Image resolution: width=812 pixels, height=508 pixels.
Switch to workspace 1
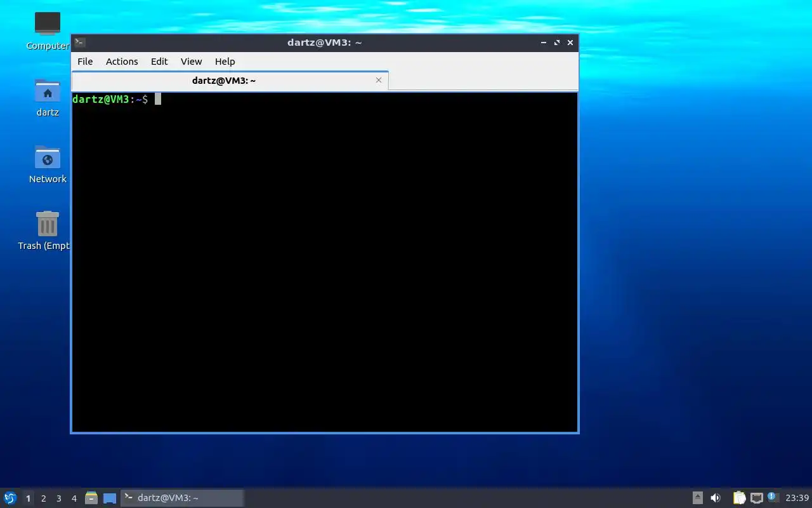(x=28, y=498)
